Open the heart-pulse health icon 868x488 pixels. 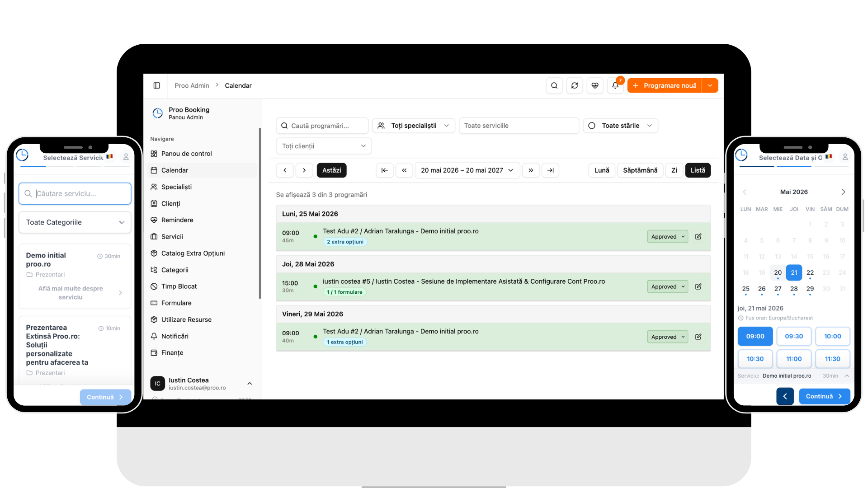(595, 85)
